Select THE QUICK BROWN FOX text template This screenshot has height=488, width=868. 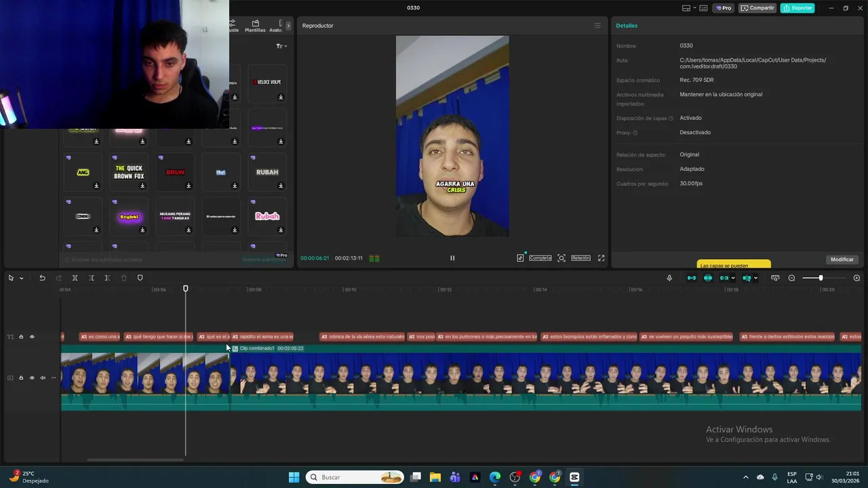(129, 172)
